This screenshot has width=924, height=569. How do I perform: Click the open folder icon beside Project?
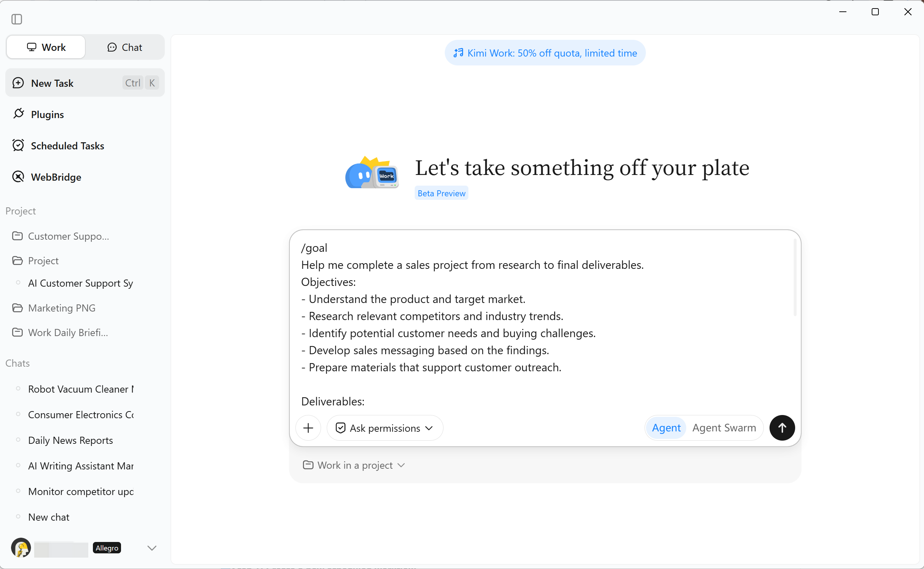coord(17,260)
